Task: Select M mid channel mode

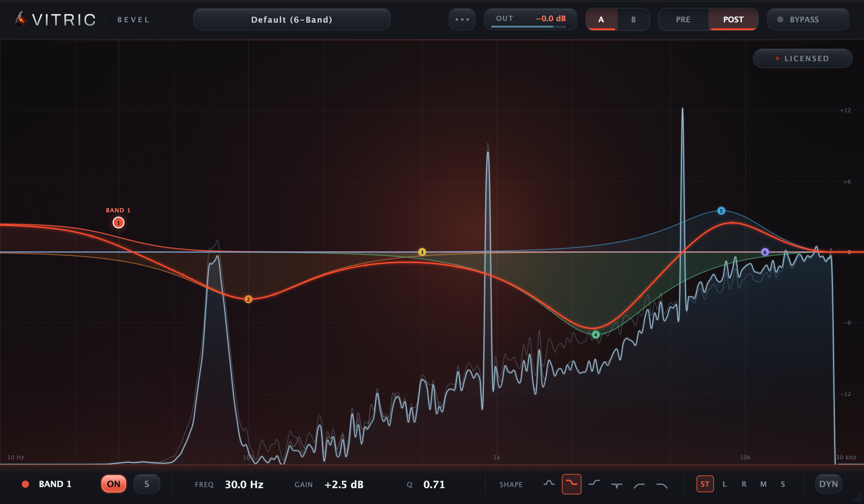Action: coord(763,484)
